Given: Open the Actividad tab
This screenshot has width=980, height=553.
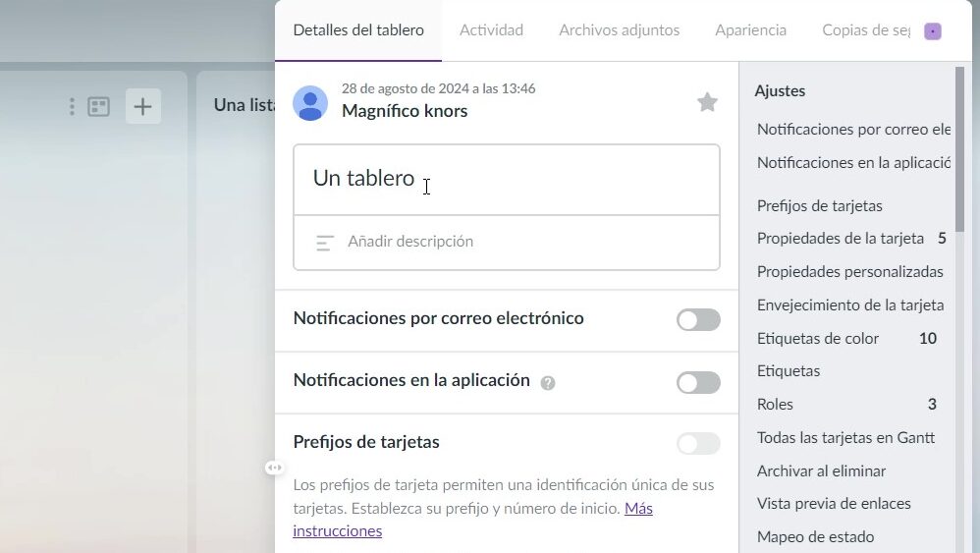Looking at the screenshot, I should click(491, 30).
